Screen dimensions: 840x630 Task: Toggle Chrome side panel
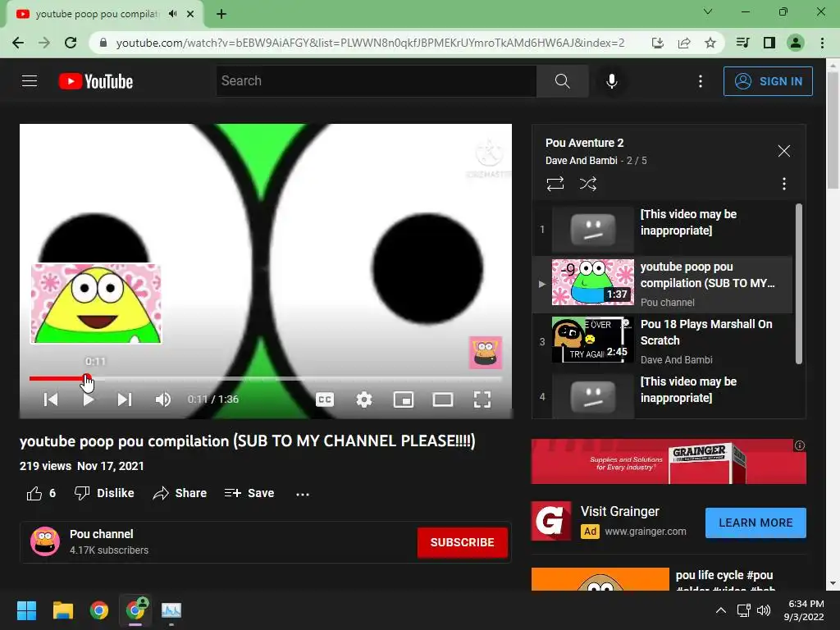pos(769,43)
